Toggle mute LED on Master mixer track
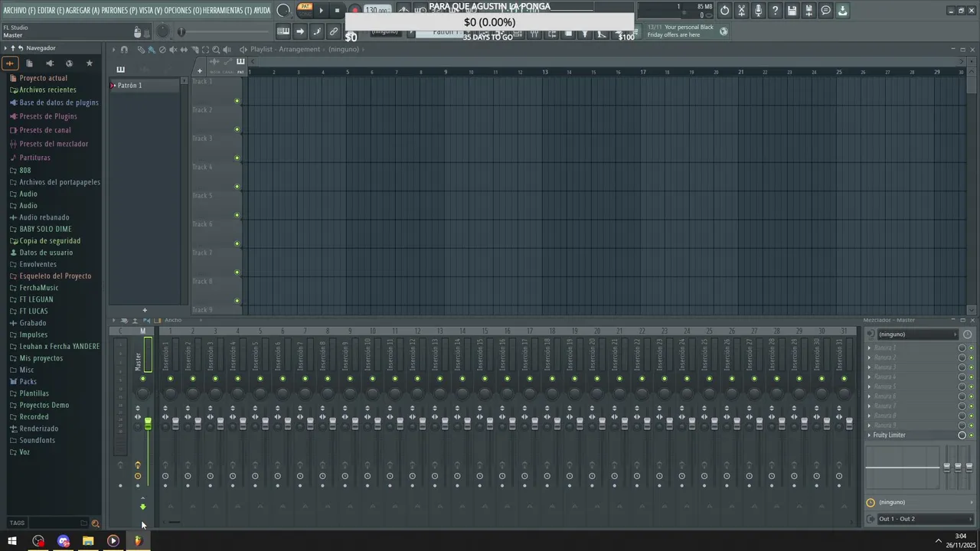This screenshot has width=980, height=551. (142, 379)
